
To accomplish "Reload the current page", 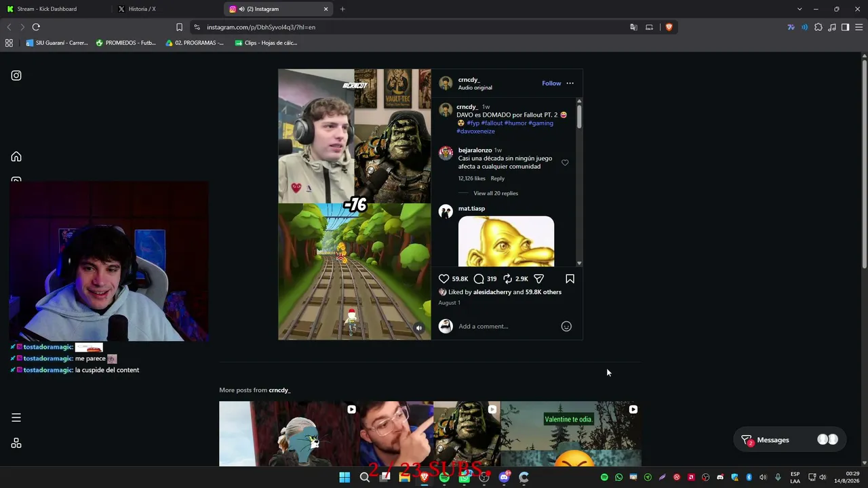I will point(36,27).
